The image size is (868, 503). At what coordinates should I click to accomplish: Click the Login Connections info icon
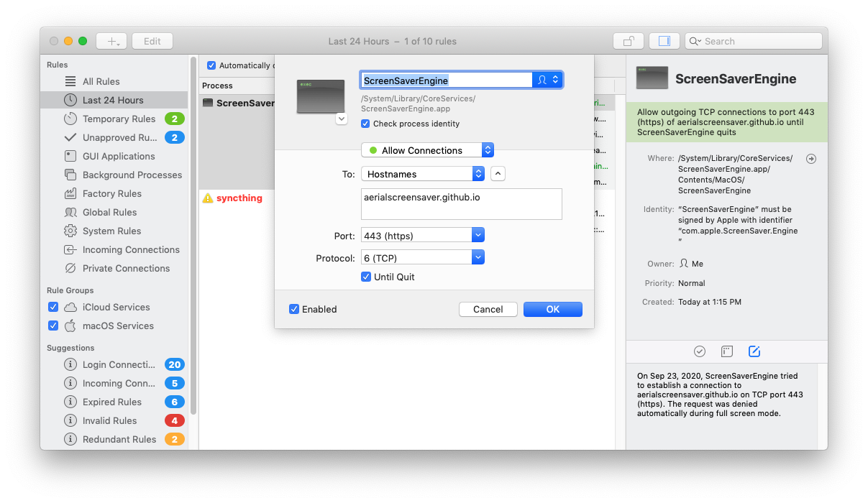pyautogui.click(x=70, y=364)
